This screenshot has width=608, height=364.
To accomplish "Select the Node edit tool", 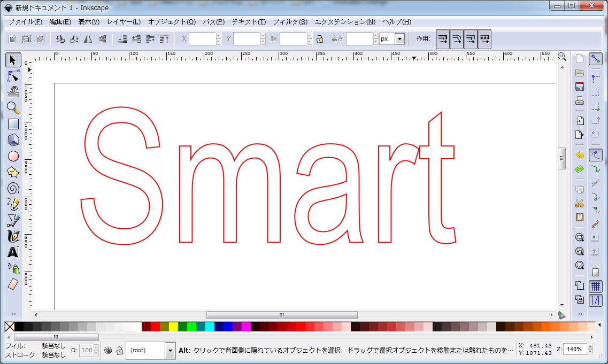I will [x=13, y=76].
